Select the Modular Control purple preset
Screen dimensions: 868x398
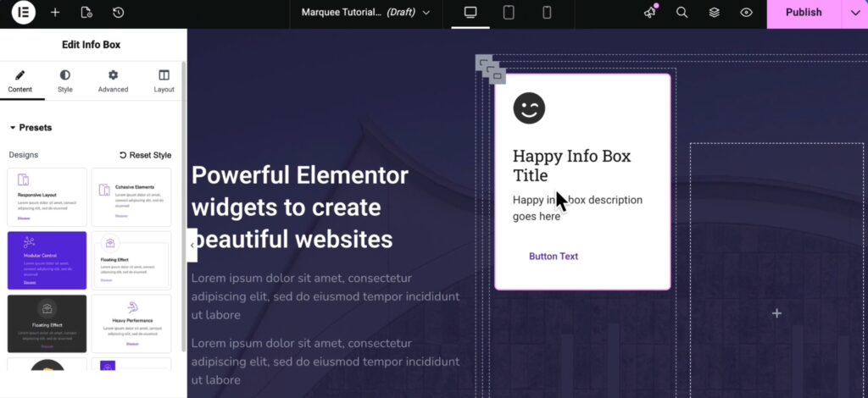[47, 260]
